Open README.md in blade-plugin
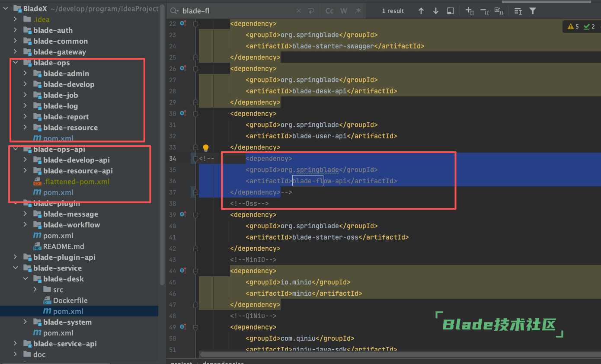This screenshot has width=601, height=364. click(x=63, y=246)
